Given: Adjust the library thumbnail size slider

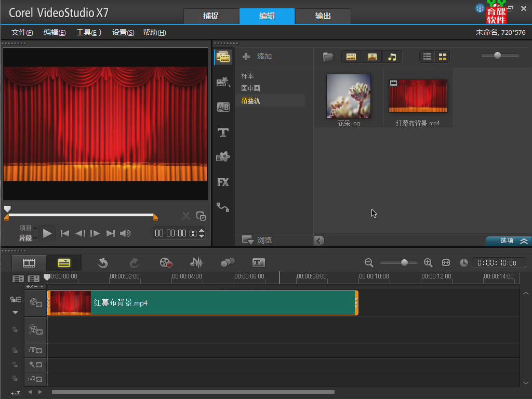Looking at the screenshot, I should click(x=497, y=55).
